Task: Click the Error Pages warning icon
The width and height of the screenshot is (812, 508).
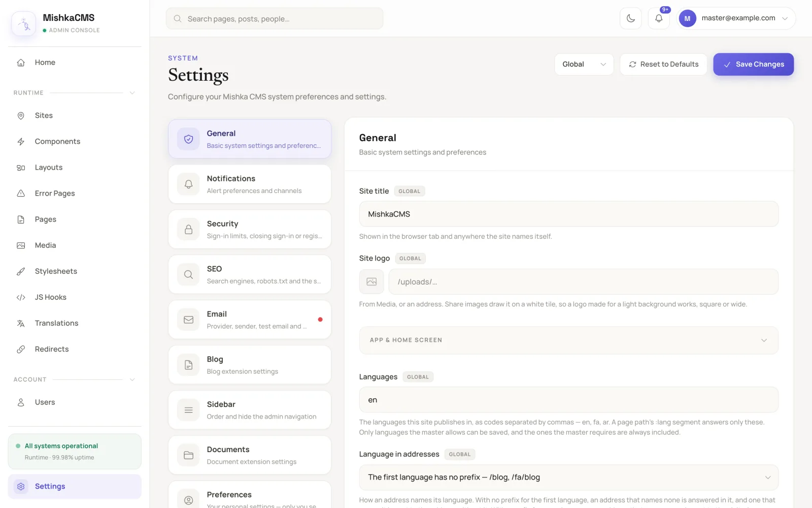Action: pyautogui.click(x=21, y=194)
